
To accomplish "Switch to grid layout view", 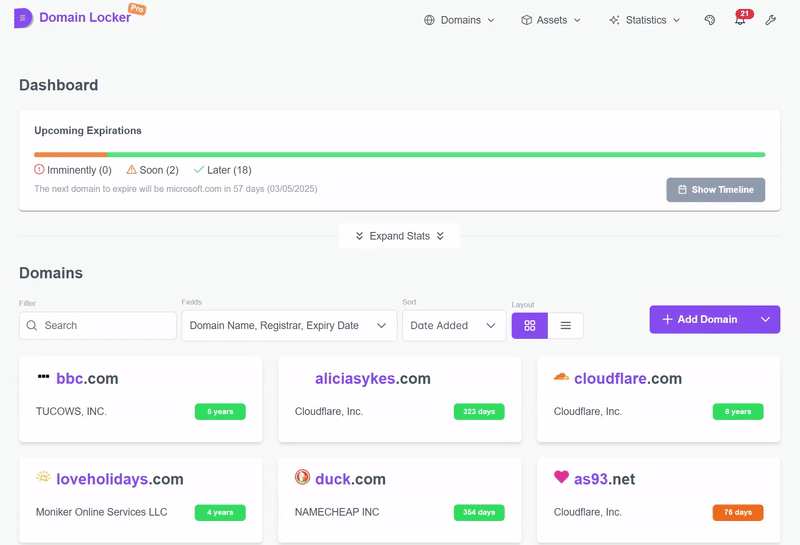I will point(530,326).
